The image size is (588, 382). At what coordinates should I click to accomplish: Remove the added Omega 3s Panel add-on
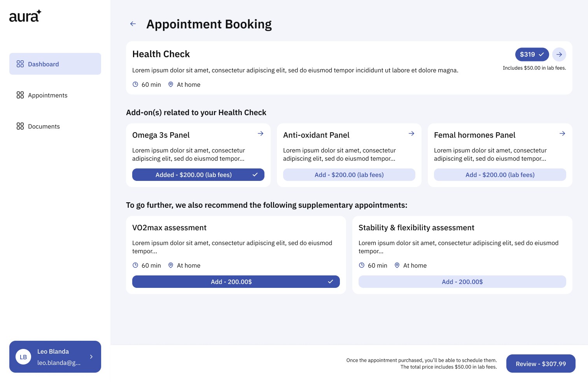tap(198, 175)
